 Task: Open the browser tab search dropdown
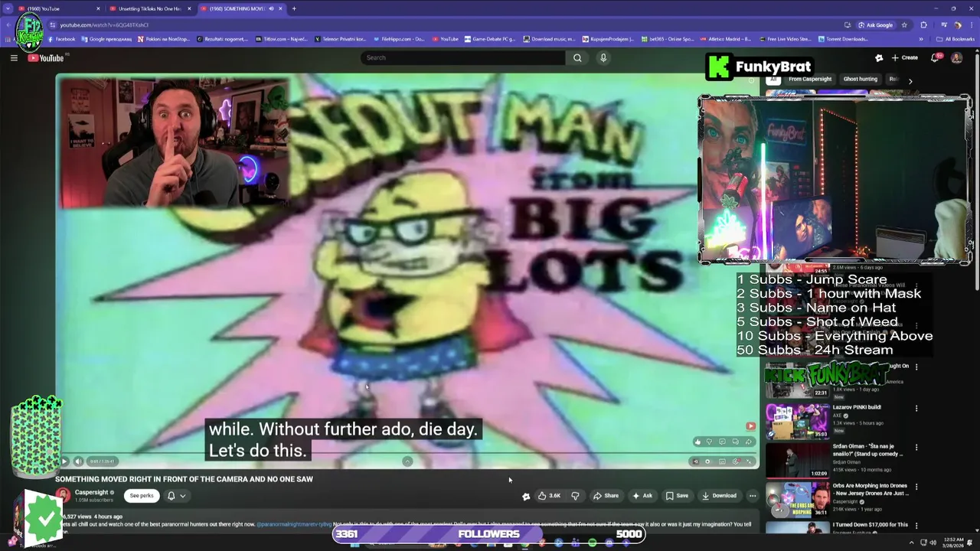coord(7,8)
